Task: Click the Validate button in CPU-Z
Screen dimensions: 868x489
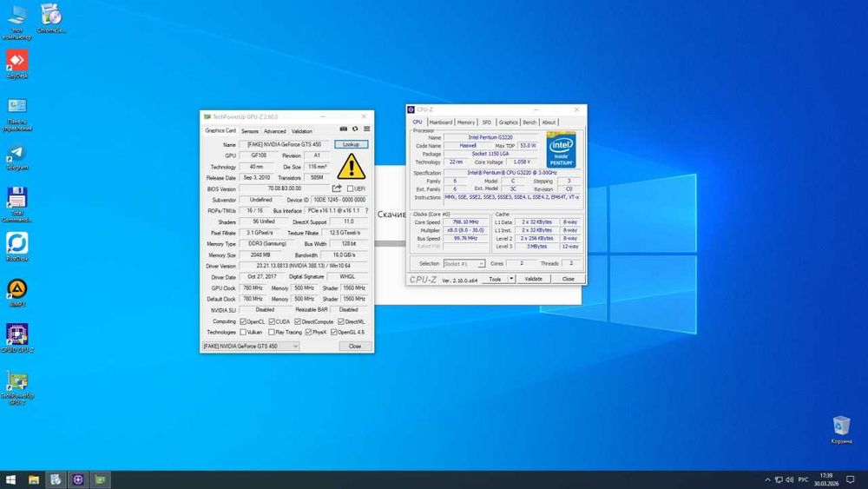Action: point(533,279)
